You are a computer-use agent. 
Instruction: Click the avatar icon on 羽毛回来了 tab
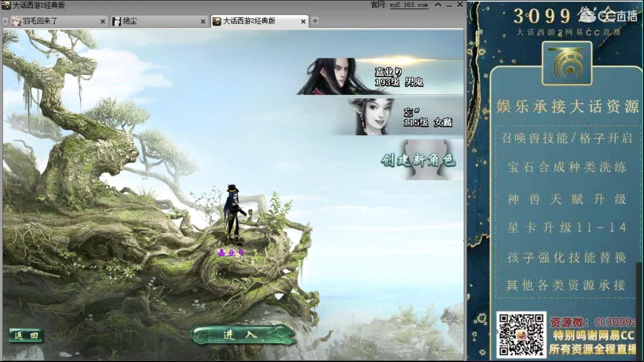pyautogui.click(x=17, y=21)
